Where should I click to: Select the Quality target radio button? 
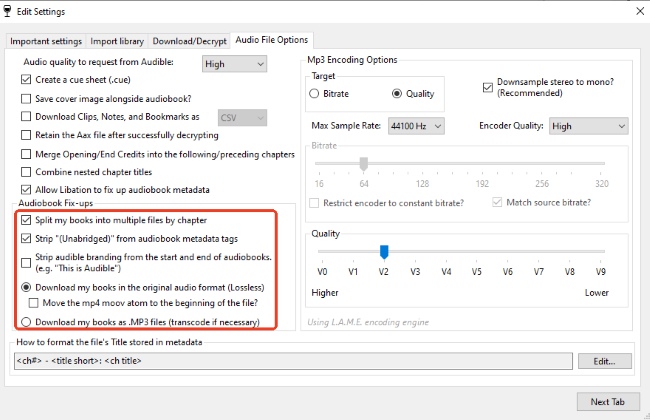pyautogui.click(x=397, y=93)
